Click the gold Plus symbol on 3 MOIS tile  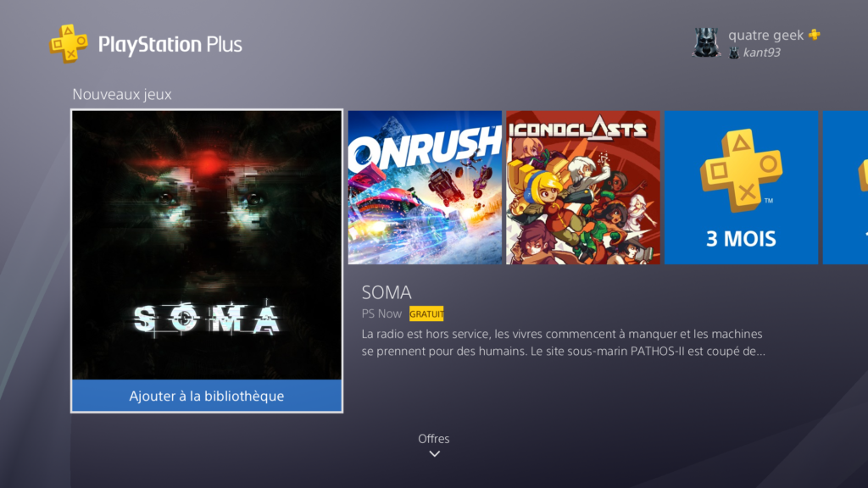click(x=741, y=170)
